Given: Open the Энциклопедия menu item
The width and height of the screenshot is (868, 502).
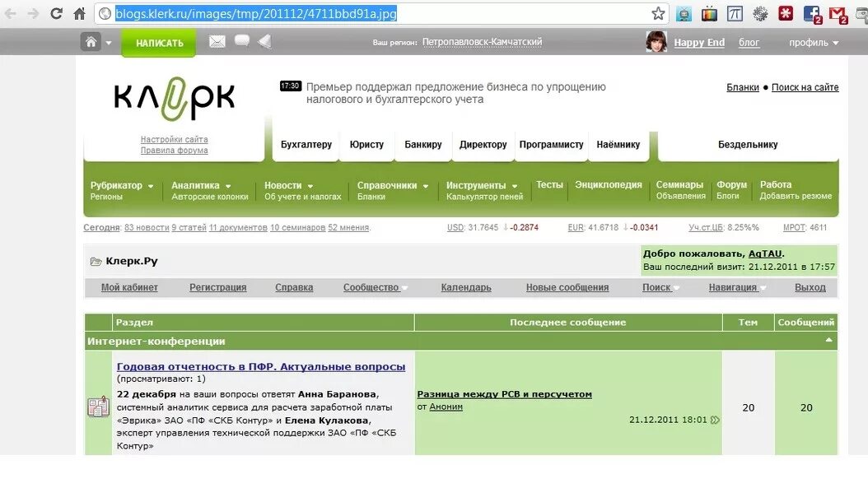Looking at the screenshot, I should 609,185.
